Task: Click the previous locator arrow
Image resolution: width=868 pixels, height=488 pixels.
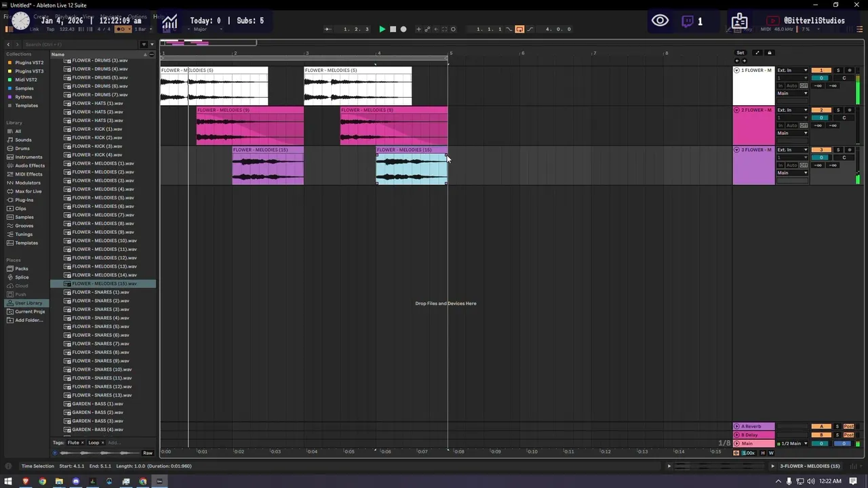Action: [737, 61]
